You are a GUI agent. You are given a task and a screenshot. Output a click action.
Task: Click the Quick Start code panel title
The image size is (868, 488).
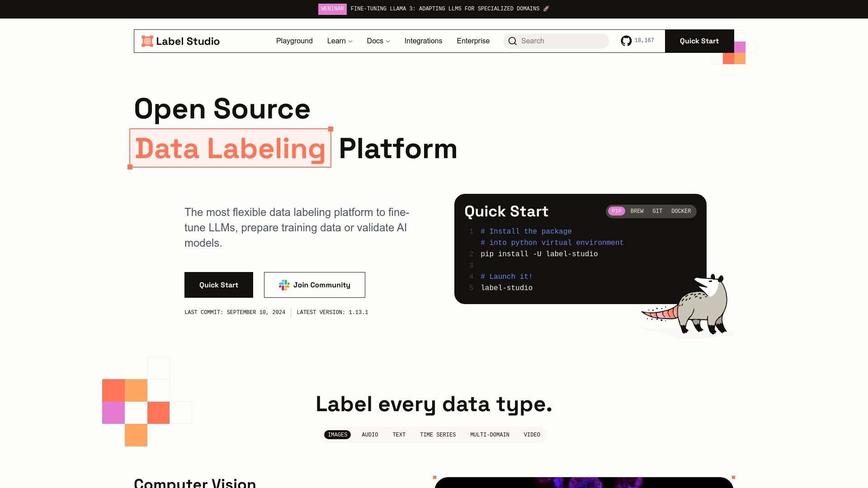[506, 211]
